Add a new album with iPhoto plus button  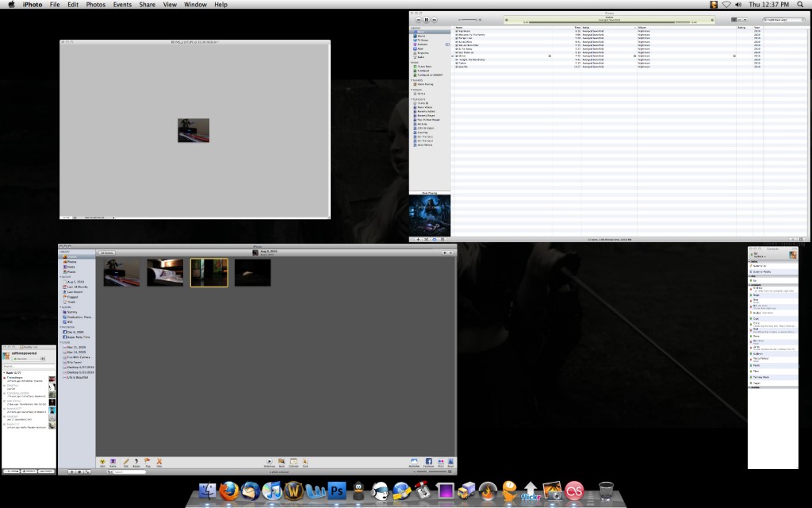click(x=71, y=471)
